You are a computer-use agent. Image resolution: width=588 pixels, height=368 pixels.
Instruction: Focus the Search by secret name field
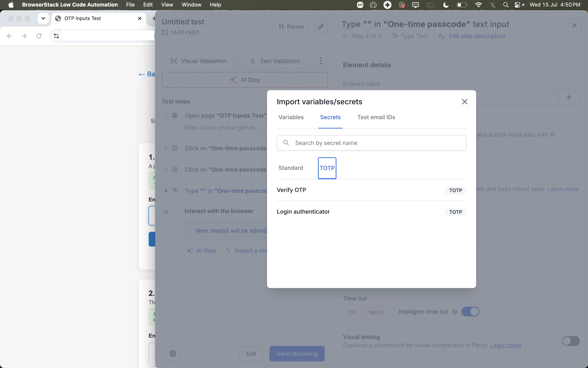click(x=371, y=143)
